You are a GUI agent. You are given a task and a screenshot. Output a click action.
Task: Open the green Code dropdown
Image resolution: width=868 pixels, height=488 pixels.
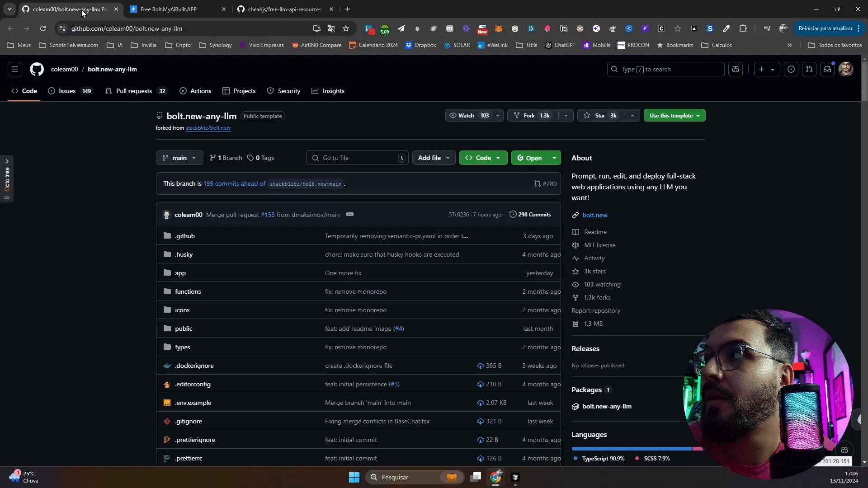click(x=483, y=158)
